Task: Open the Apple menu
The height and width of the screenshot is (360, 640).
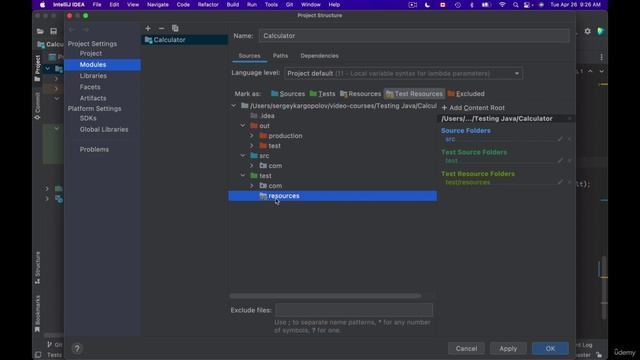Action: click(42, 5)
